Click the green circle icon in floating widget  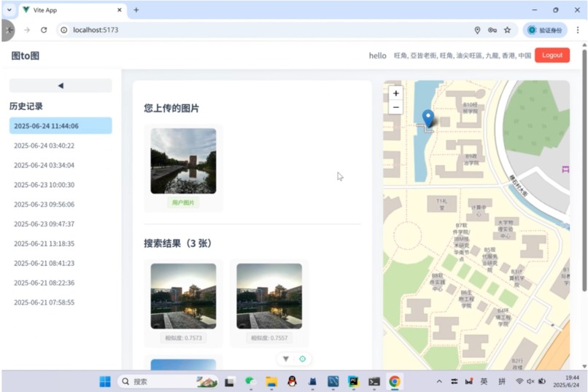tap(302, 358)
